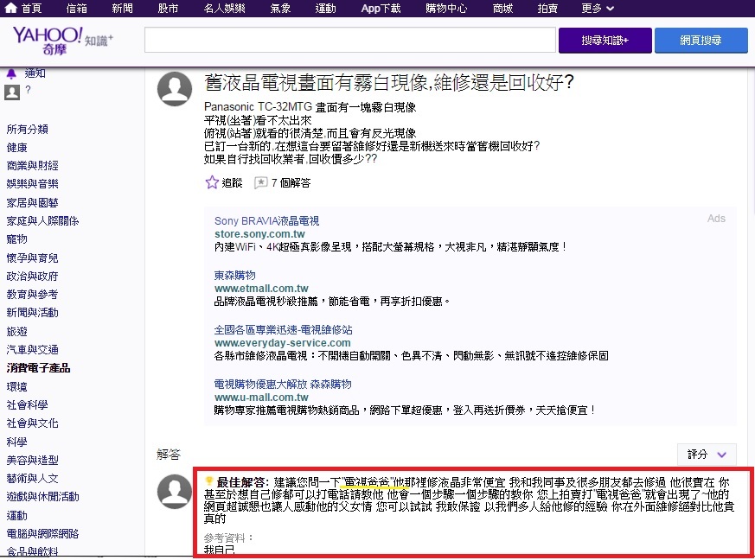Screen dimensions: 755x560
Task: Go to 新聞 in top navigation
Action: [122, 9]
